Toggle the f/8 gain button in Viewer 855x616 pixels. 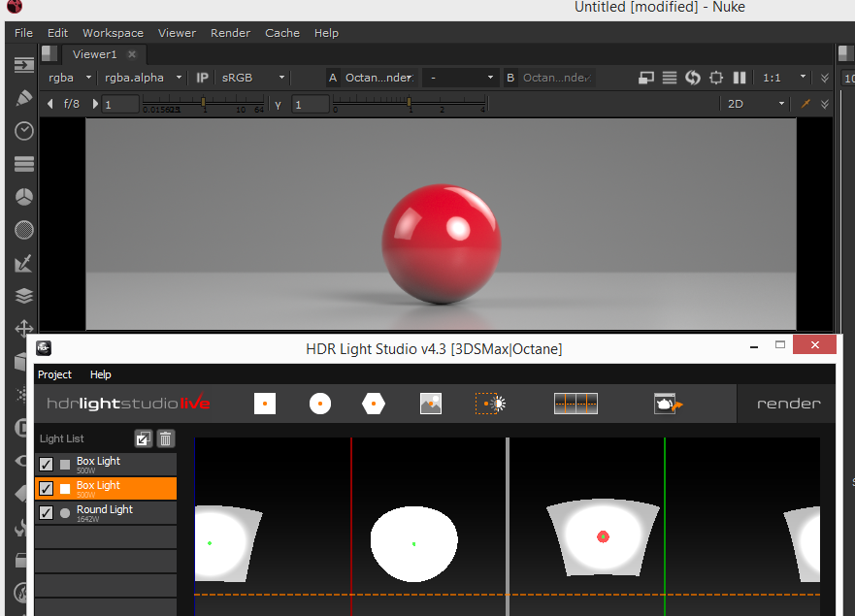tap(72, 104)
